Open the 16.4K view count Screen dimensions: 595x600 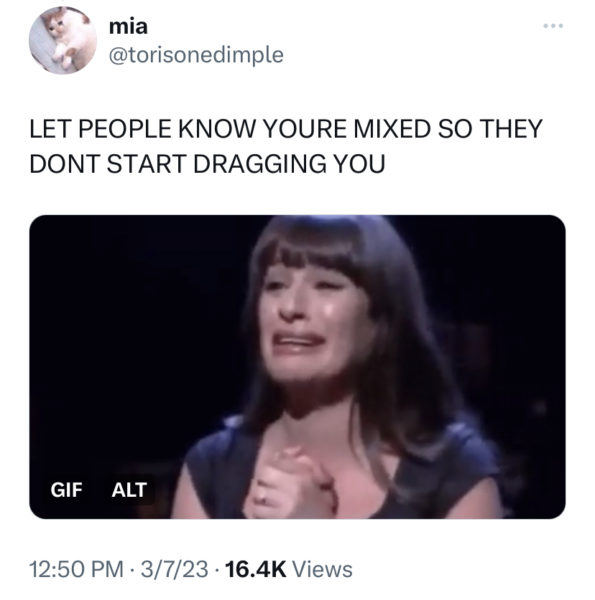[x=255, y=569]
